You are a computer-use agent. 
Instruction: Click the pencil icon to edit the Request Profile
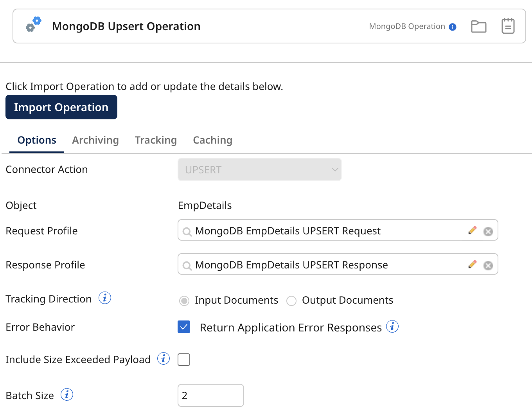tap(472, 230)
